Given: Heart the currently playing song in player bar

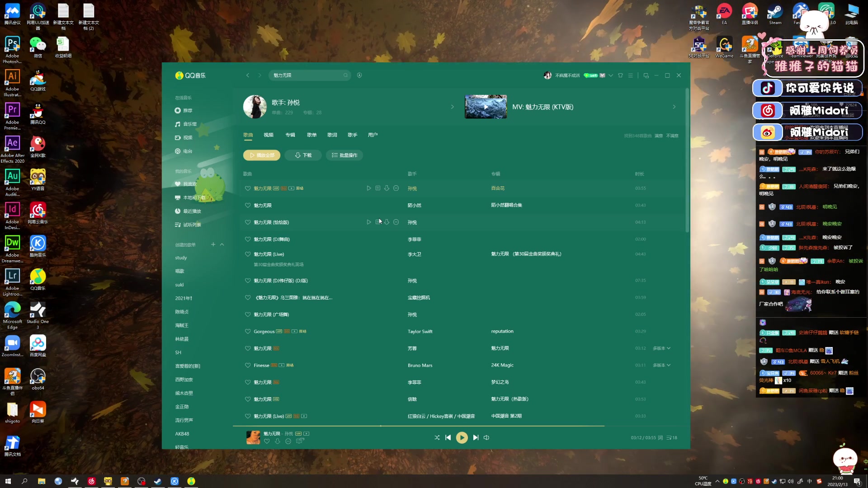Looking at the screenshot, I should point(267,441).
